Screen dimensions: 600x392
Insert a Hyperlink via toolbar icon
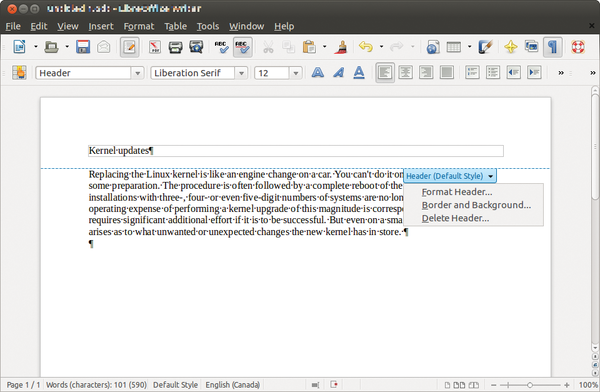[433, 47]
